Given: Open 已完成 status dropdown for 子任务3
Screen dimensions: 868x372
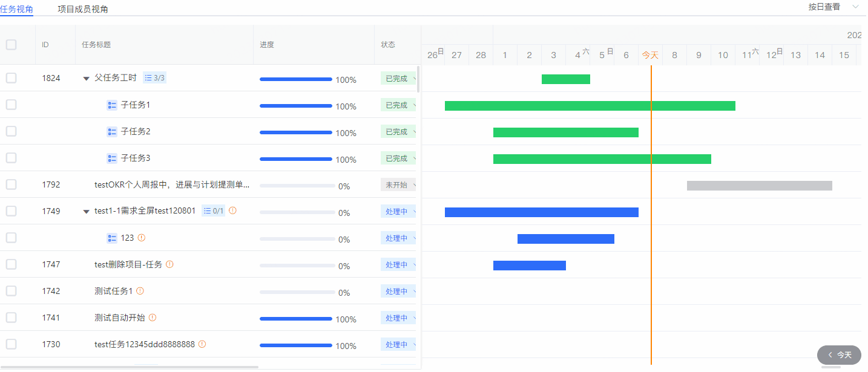Looking at the screenshot, I should click(x=398, y=158).
